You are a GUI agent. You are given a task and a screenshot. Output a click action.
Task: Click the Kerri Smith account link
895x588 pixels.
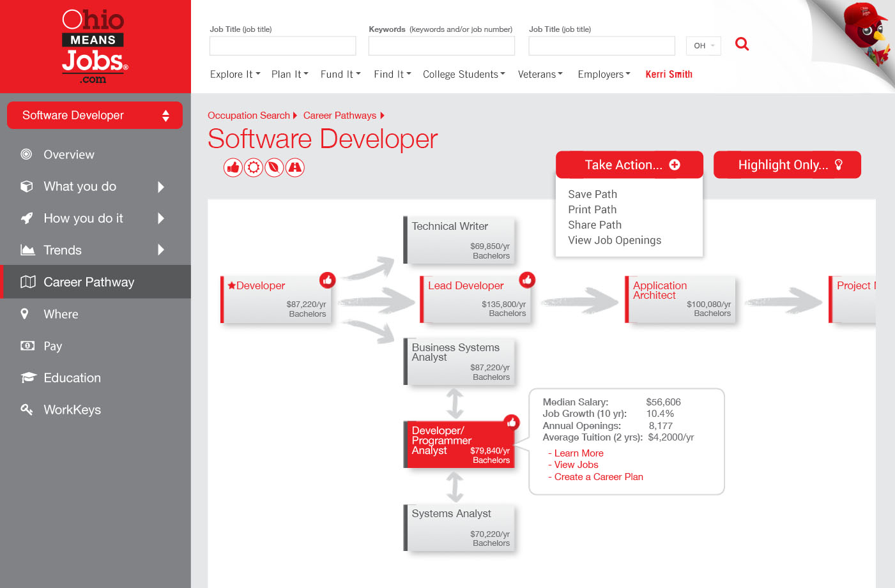tap(669, 74)
